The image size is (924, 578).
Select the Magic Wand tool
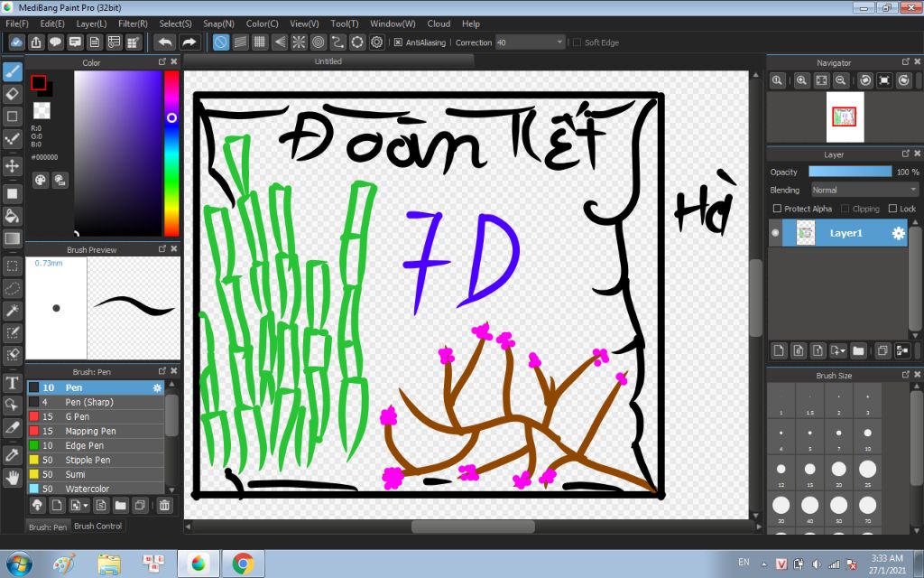pos(13,311)
